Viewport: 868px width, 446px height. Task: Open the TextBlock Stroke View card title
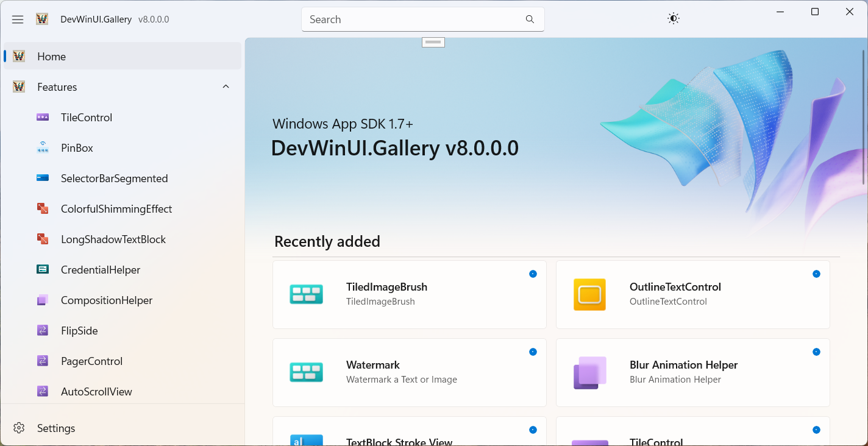click(399, 442)
